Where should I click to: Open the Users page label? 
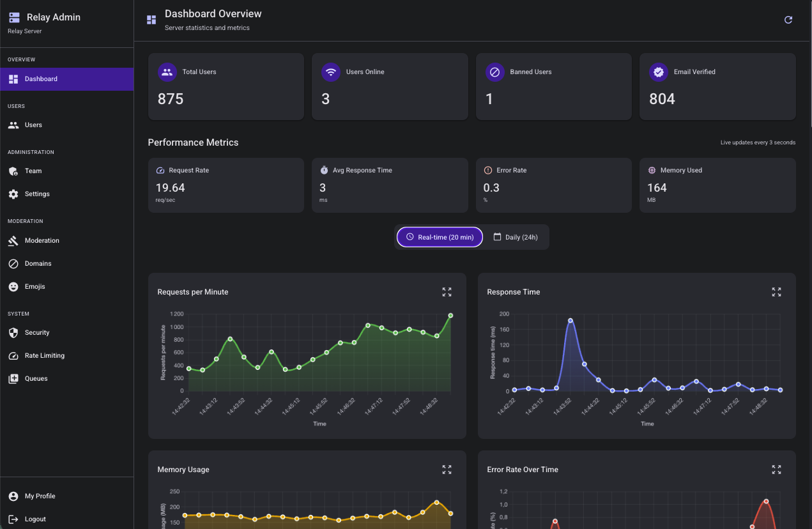pyautogui.click(x=33, y=125)
